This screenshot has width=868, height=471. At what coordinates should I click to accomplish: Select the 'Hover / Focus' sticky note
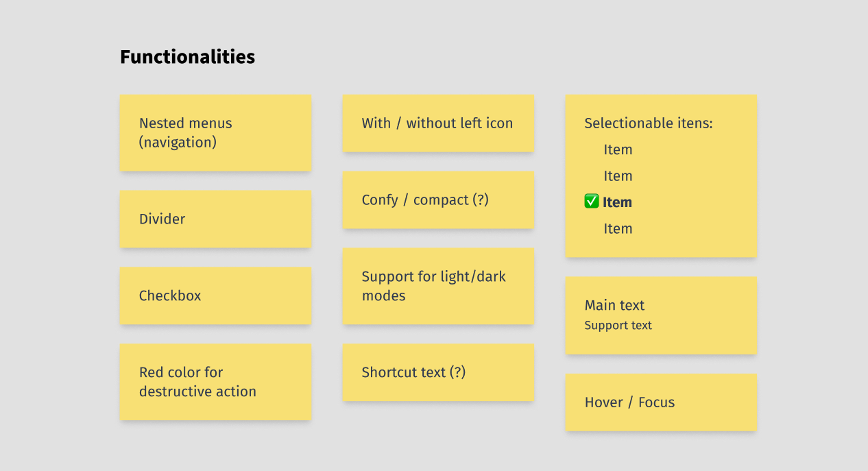[660, 402]
